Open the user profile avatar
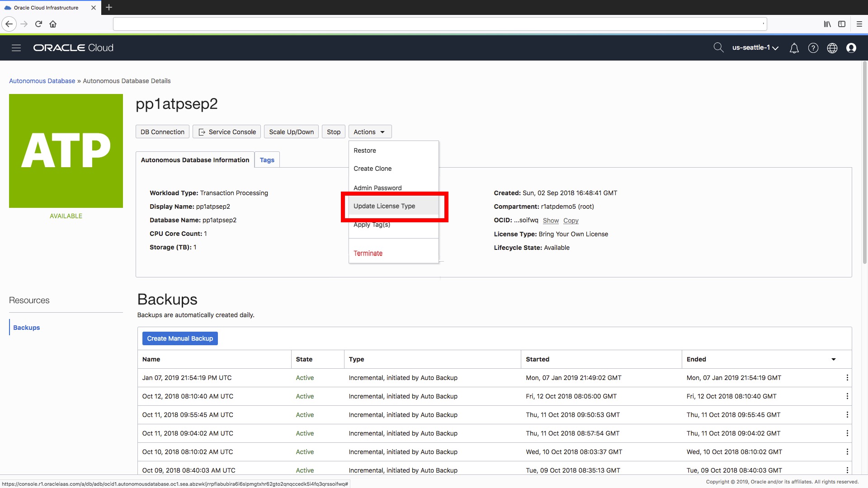Screen dimensions: 868x488 pos(851,48)
